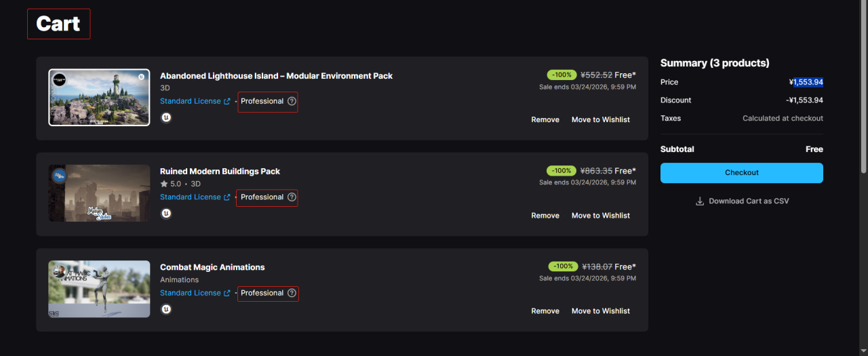Remove Combat Magic Animations from cart
This screenshot has width=868, height=356.
pos(545,311)
